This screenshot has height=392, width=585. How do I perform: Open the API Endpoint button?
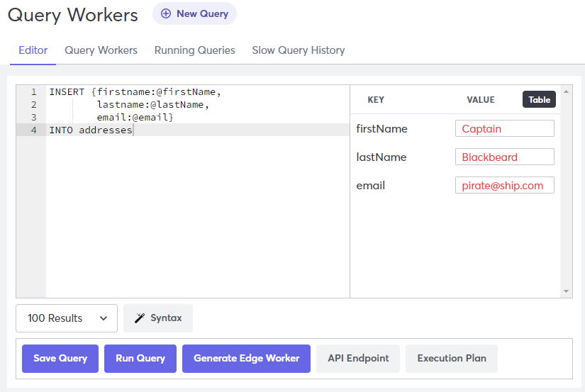point(358,358)
